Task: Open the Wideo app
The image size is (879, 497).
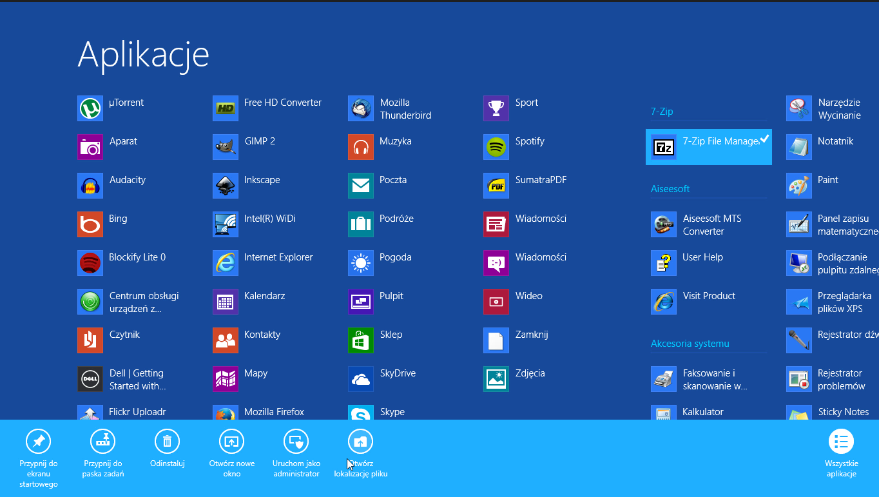Action: (496, 301)
